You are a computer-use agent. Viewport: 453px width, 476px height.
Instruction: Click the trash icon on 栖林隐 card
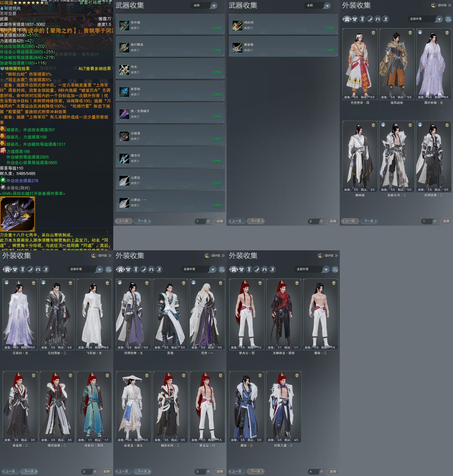click(x=373, y=125)
